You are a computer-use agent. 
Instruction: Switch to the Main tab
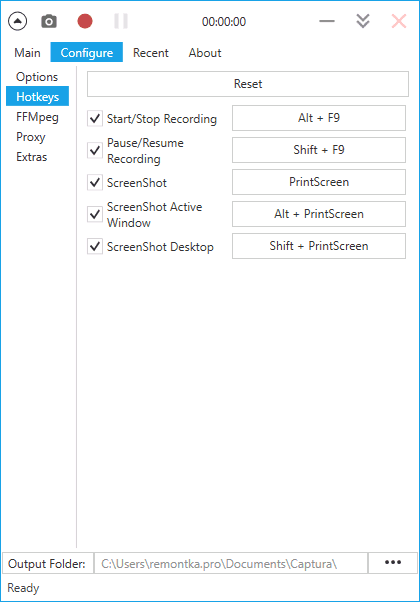point(27,53)
